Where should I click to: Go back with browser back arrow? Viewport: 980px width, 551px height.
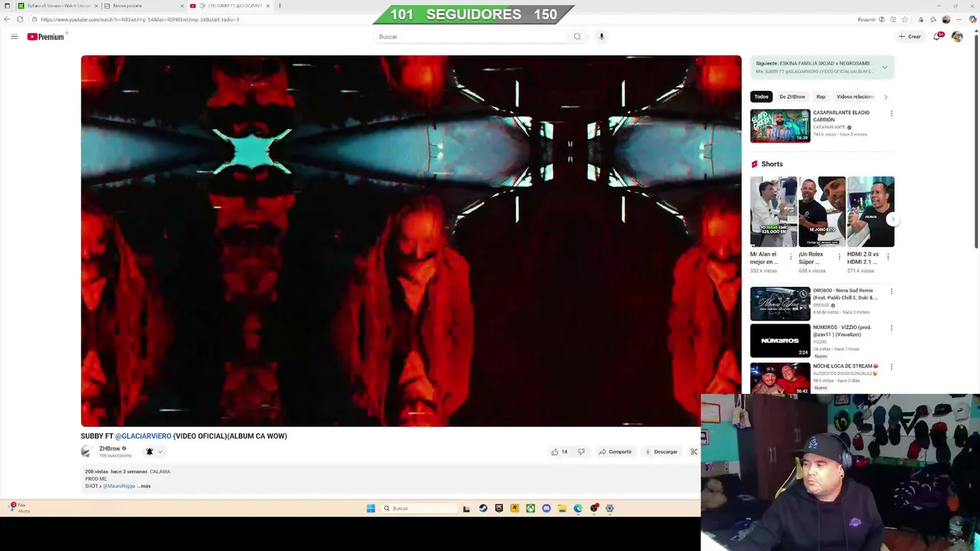tap(8, 19)
